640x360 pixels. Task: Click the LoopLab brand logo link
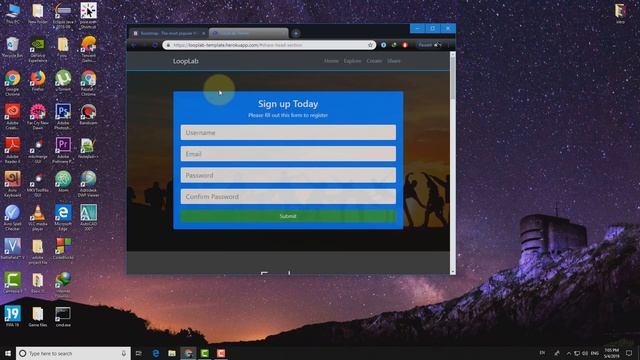(x=186, y=61)
